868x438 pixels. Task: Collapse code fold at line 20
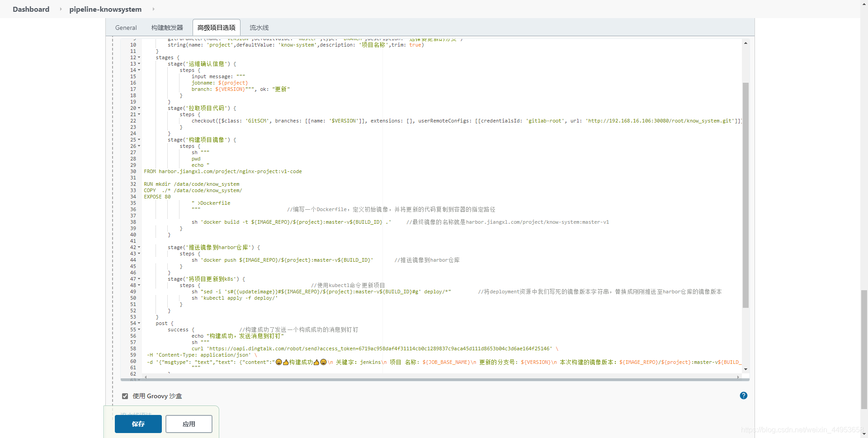pos(139,108)
